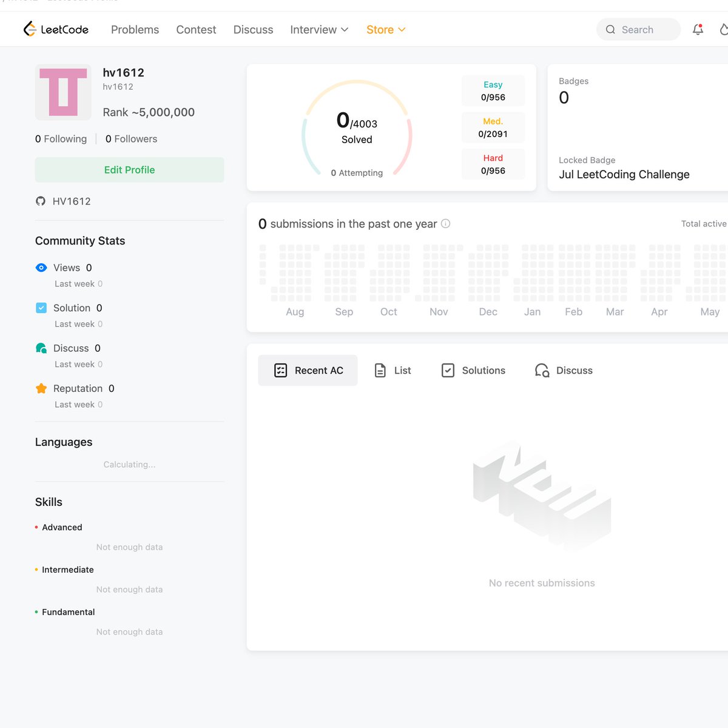The image size is (728, 728).
Task: Click the Search input field
Action: [639, 29]
